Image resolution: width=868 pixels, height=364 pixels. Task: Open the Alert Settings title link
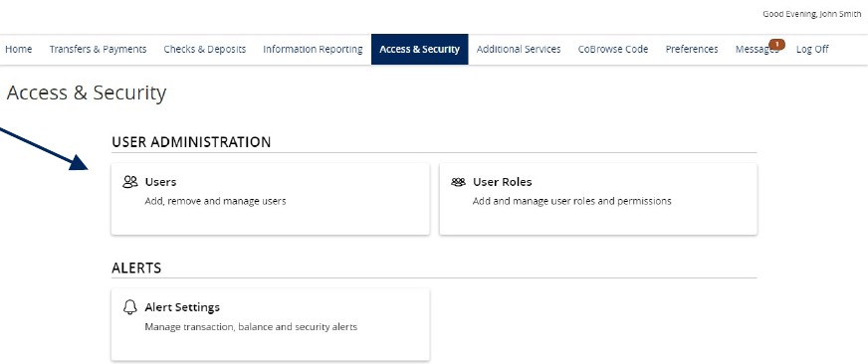(x=182, y=307)
